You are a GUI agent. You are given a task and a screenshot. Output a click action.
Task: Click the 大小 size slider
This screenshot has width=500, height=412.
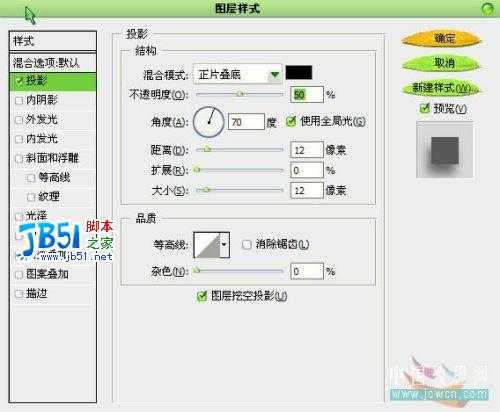pyautogui.click(x=239, y=190)
